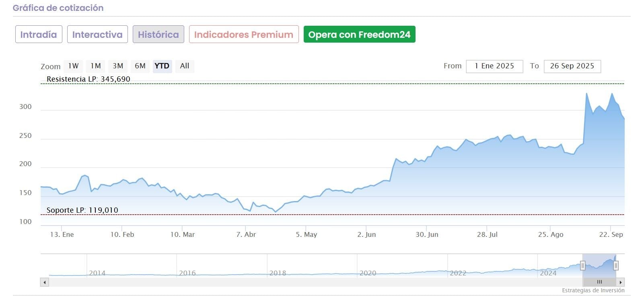Click the scrollbar right arrow button
The image size is (644, 308).
pos(621,282)
